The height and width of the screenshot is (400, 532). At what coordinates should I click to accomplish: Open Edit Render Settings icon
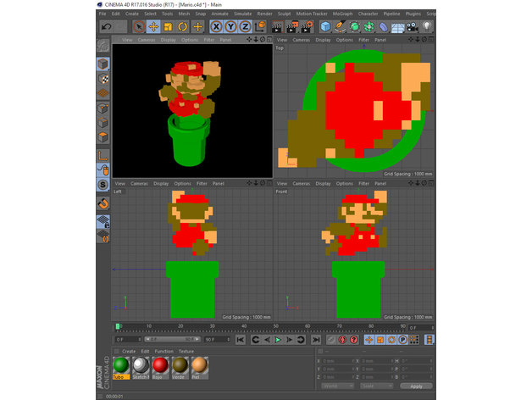tap(307, 27)
